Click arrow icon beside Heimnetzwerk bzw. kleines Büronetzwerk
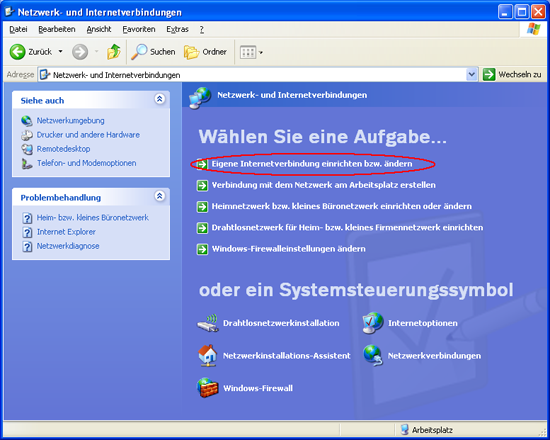The width and height of the screenshot is (550, 440). pos(202,207)
